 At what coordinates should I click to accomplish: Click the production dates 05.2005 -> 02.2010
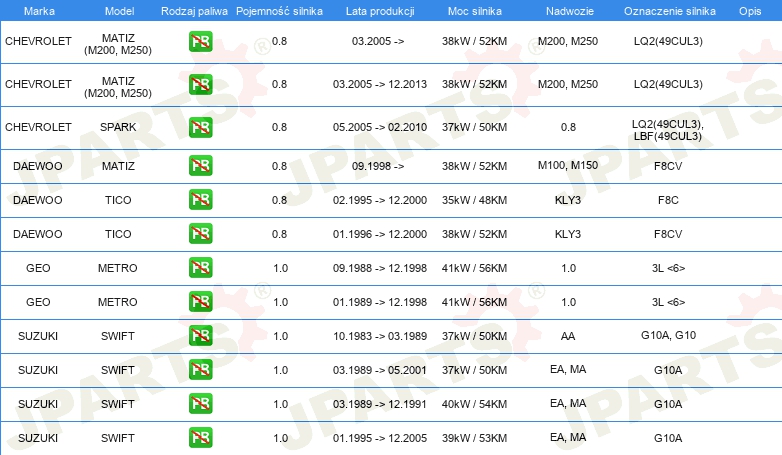[x=380, y=127]
